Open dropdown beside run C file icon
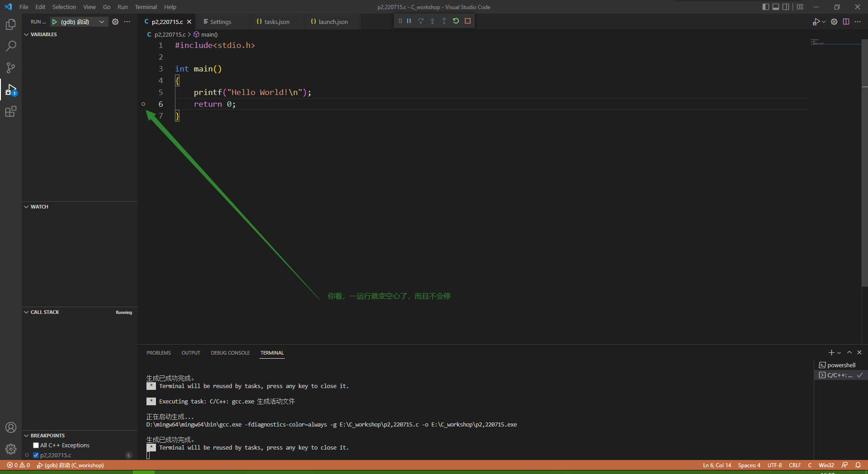The width and height of the screenshot is (868, 474). click(x=824, y=22)
